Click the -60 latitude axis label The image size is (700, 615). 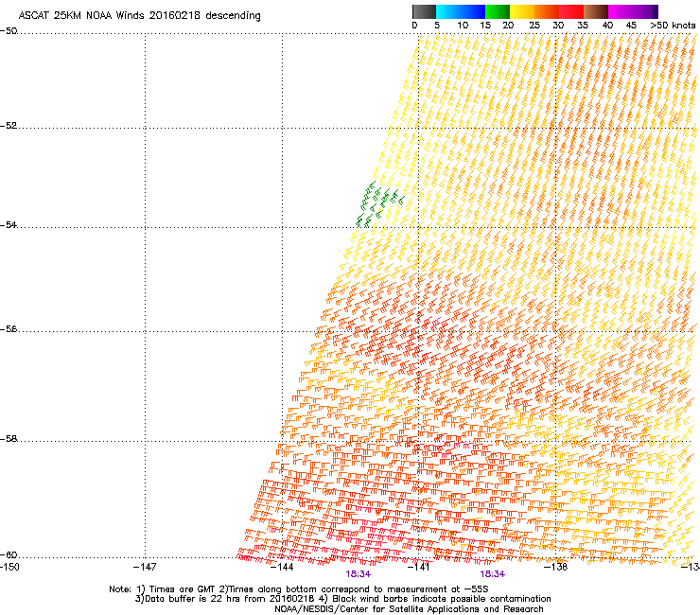(9, 555)
